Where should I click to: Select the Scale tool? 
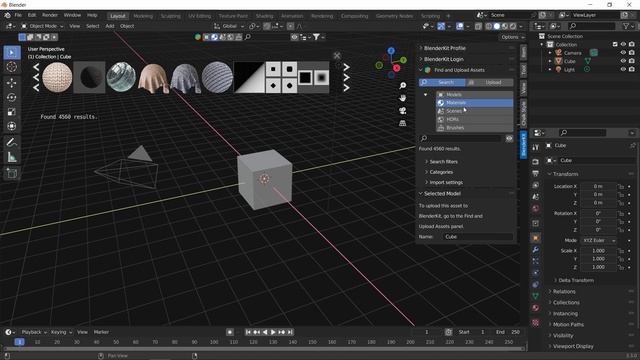[x=12, y=111]
